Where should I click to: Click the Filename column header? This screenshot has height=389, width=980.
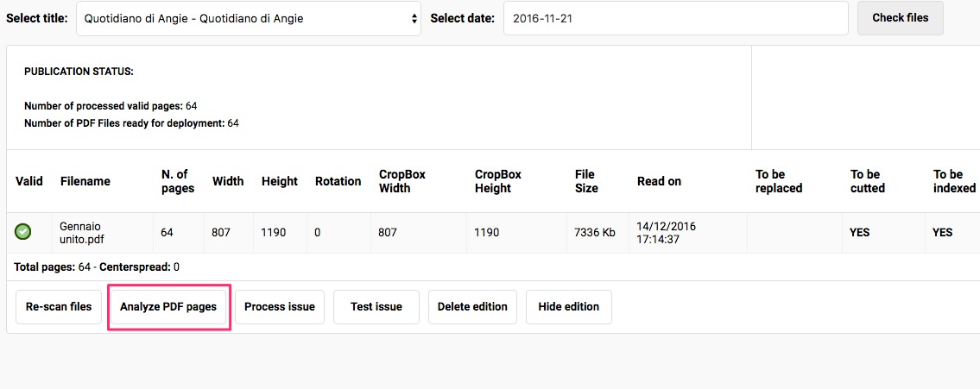coord(85,181)
